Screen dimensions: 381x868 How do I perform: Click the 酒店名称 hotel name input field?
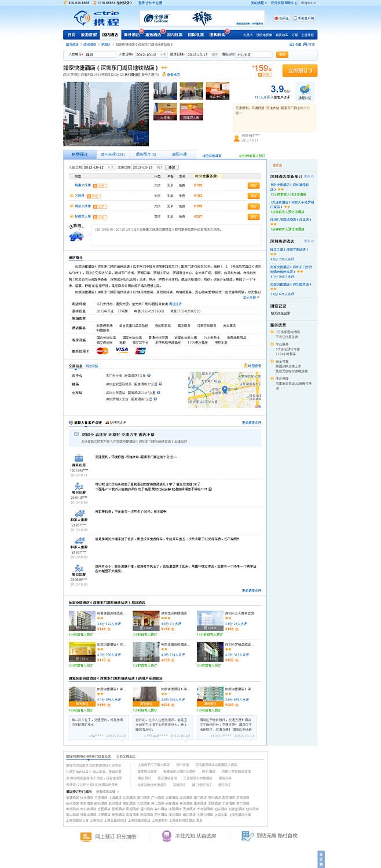[254, 54]
